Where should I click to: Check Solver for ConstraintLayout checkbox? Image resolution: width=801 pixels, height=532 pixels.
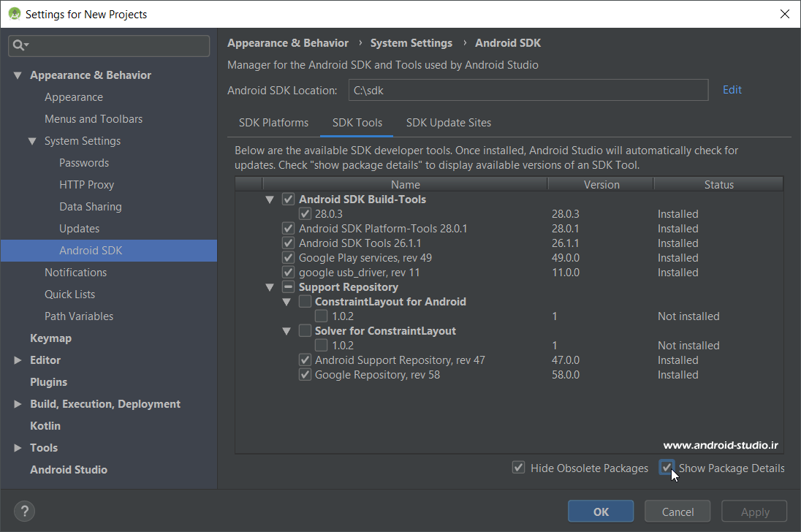(305, 331)
